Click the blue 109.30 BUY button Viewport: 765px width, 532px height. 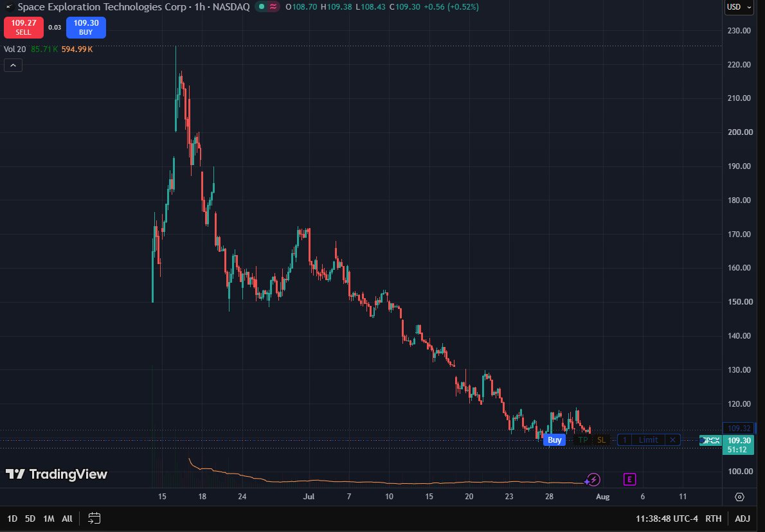tap(86, 28)
